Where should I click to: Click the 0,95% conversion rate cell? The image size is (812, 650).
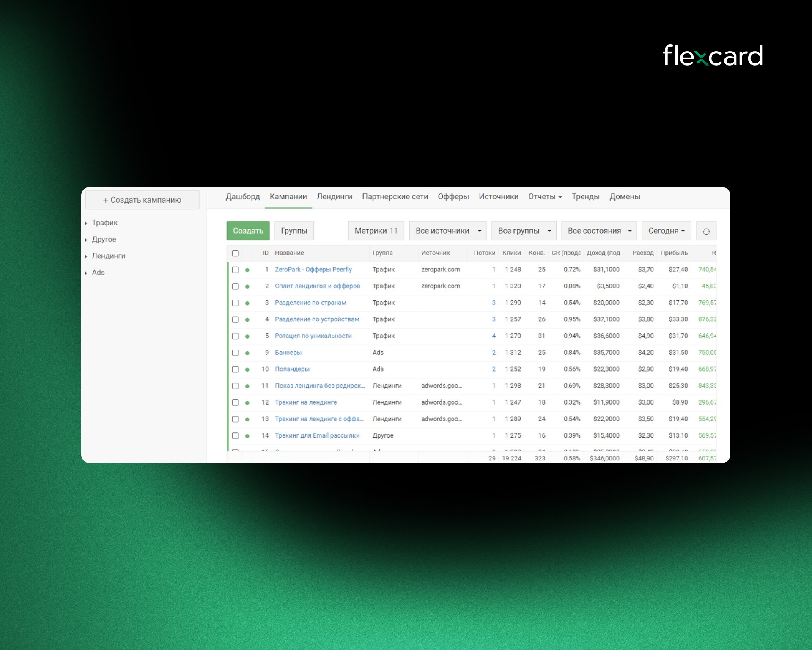pyautogui.click(x=572, y=319)
